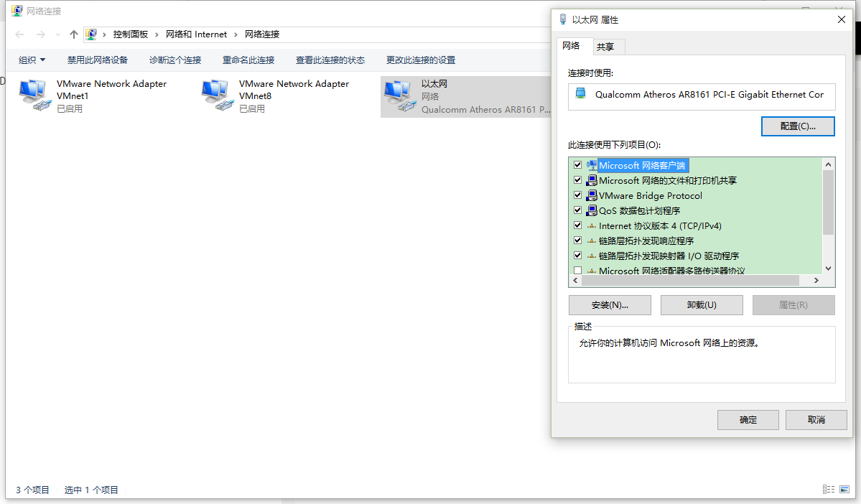Click the control panel icon in address bar

[91, 34]
